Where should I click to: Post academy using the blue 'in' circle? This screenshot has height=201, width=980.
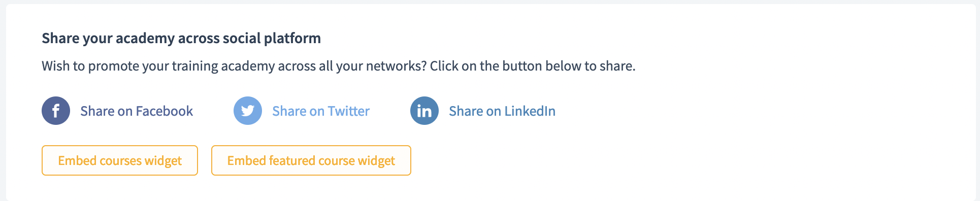coord(424,111)
